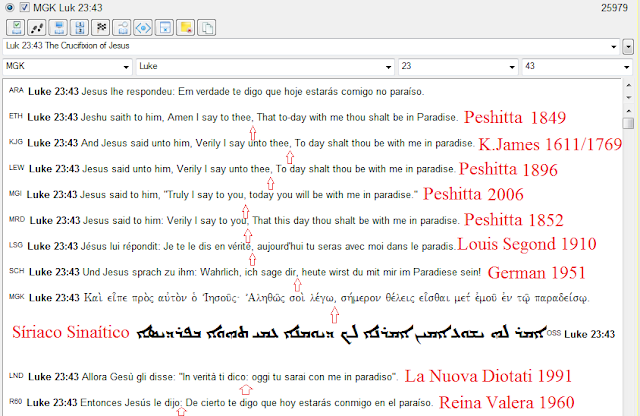Click the LSG version label

[16, 245]
